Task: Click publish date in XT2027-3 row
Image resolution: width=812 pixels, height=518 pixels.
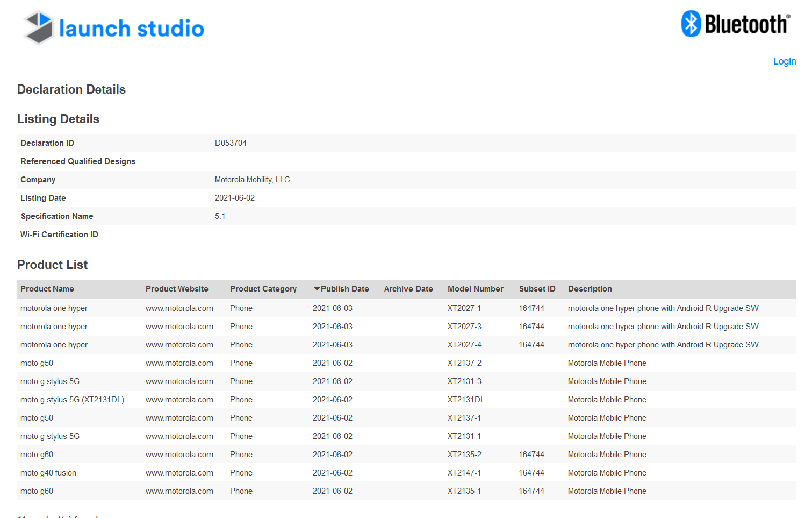Action: coord(333,327)
